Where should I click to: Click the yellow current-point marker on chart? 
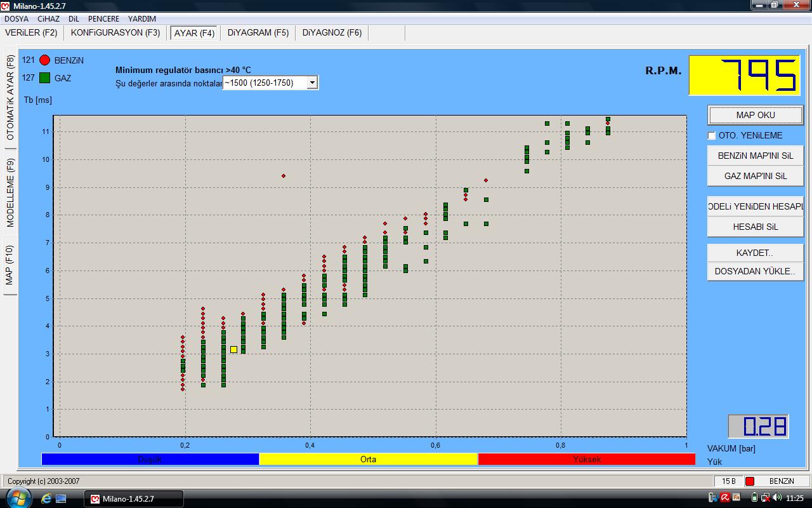click(233, 349)
